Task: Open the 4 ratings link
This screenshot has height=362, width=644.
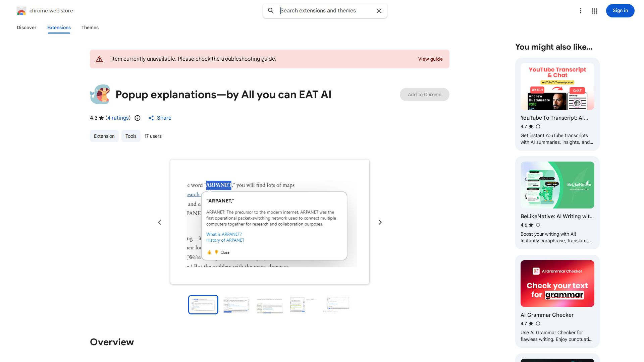Action: [118, 118]
